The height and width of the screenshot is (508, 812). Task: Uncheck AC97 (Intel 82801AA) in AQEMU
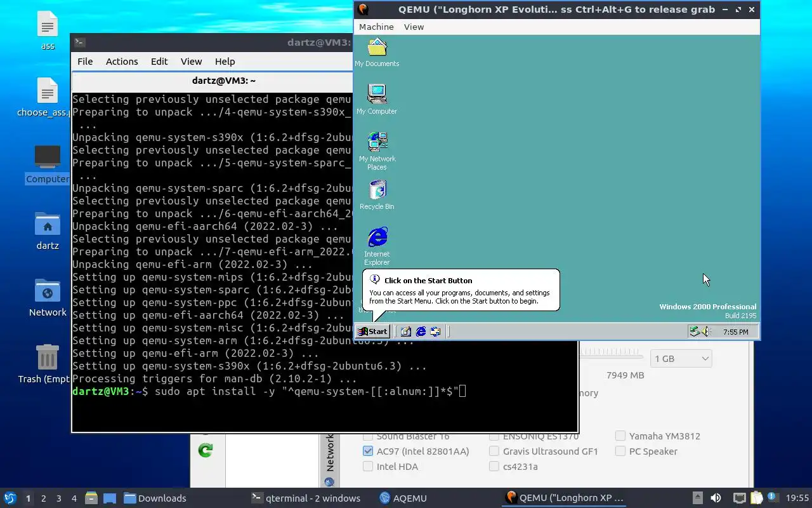tap(368, 451)
